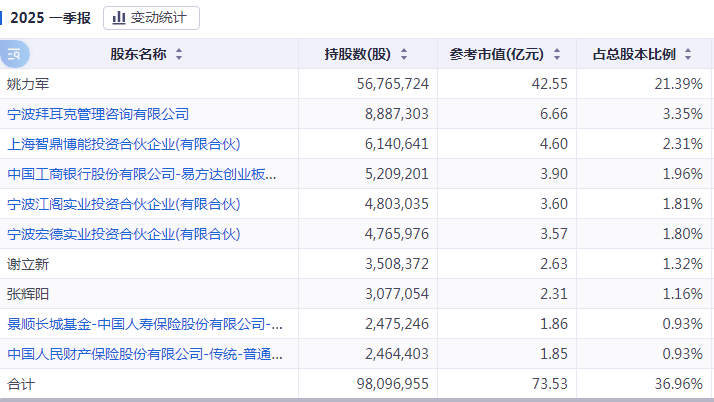Select share count 8,887,303
Screen dimensions: 714x402
pos(397,114)
